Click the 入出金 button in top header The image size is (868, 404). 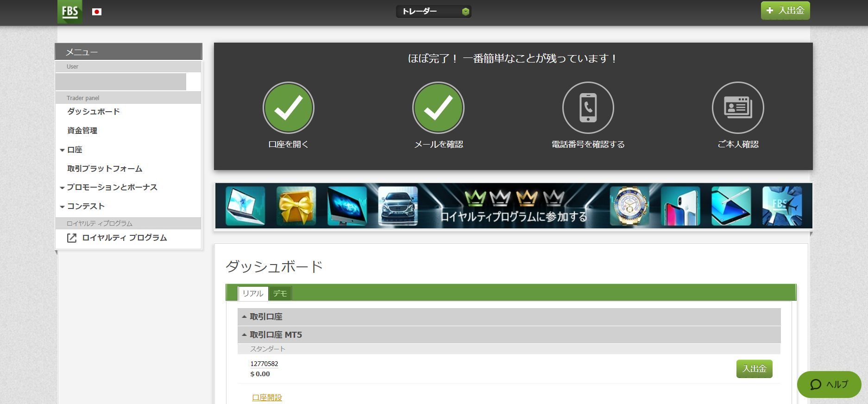pyautogui.click(x=785, y=11)
